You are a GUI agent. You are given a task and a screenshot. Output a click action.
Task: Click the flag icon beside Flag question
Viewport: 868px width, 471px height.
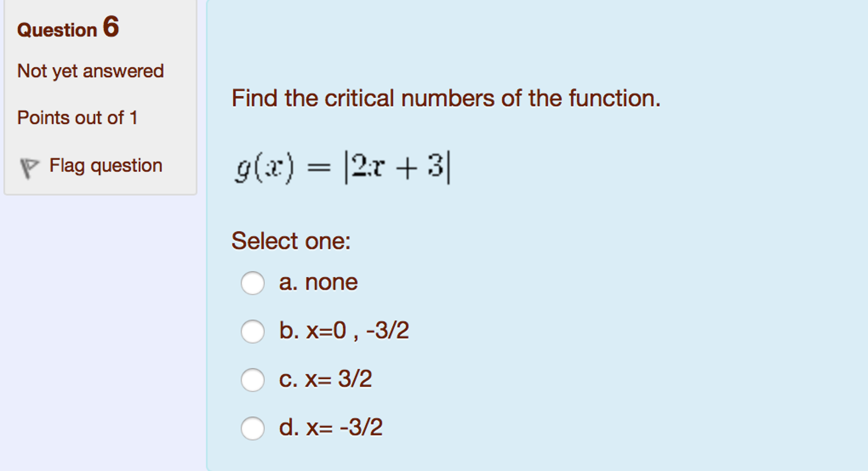pos(28,166)
